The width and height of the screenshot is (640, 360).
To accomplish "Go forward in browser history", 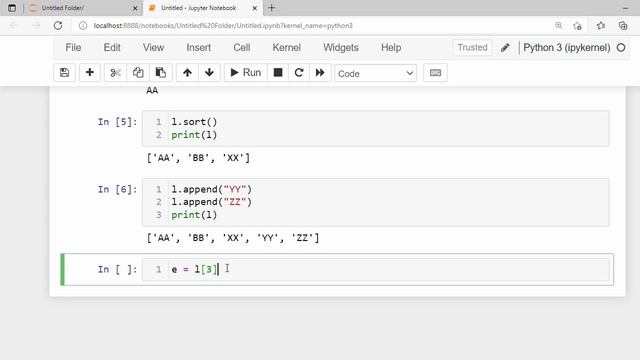I will coord(36,25).
